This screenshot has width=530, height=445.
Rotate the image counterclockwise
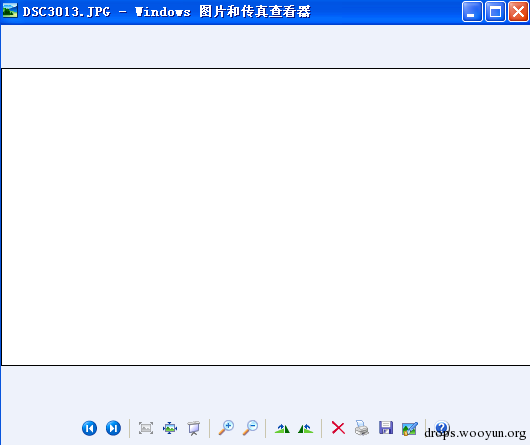[x=306, y=428]
